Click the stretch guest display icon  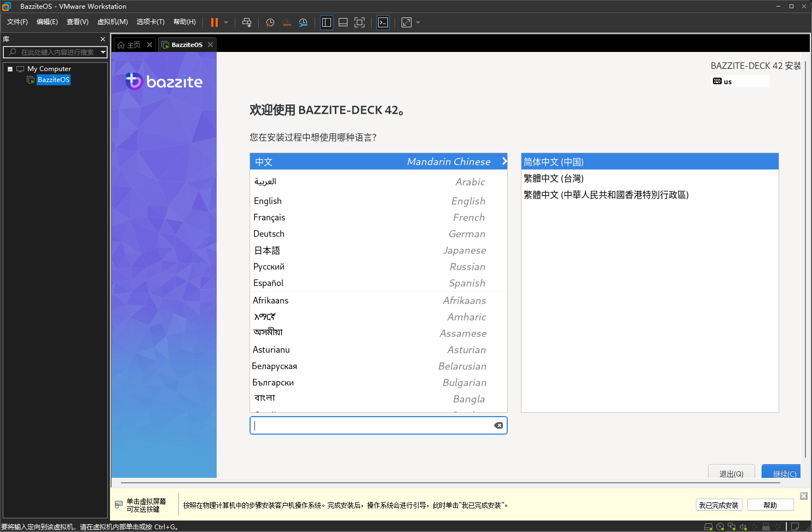tap(407, 22)
